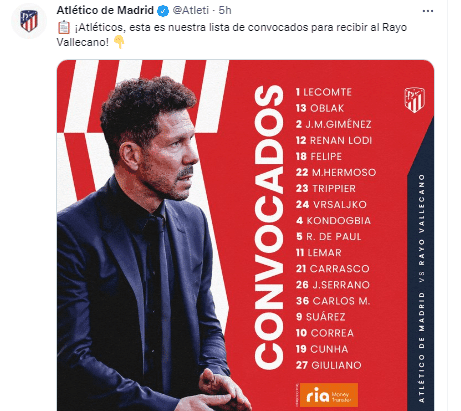Open the convocados squad list image
461x411 pixels.
point(245,235)
